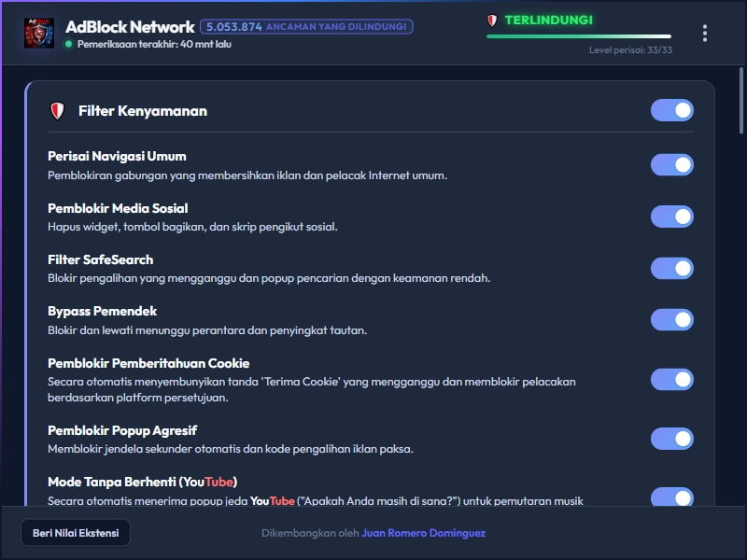The image size is (747, 560).
Task: Turn off Pemblokir Media Sosial toggle
Action: 671,217
